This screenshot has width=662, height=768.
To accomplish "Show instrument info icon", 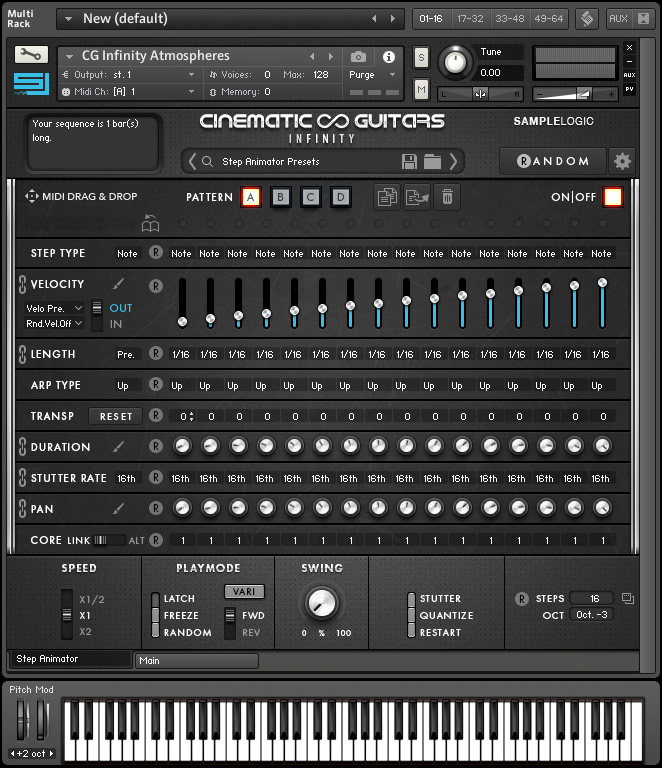I will pyautogui.click(x=389, y=57).
